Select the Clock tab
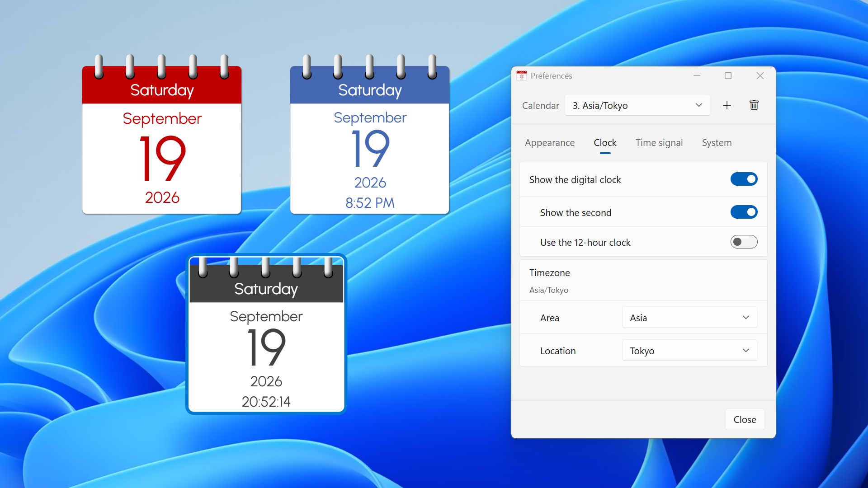Image resolution: width=868 pixels, height=488 pixels. coord(605,143)
